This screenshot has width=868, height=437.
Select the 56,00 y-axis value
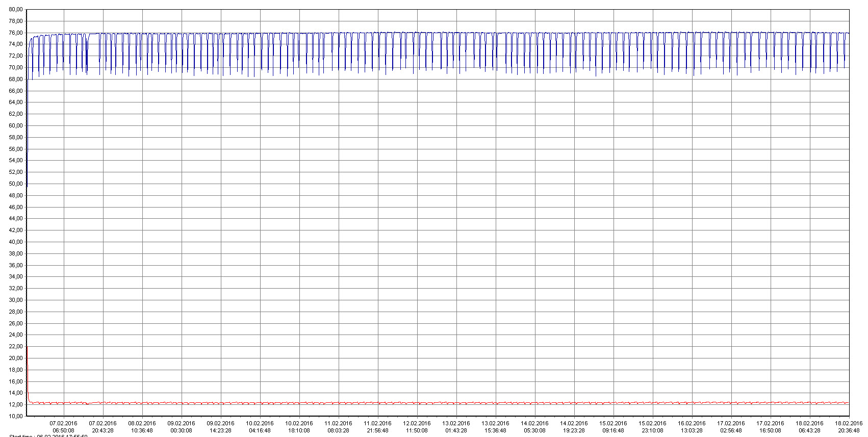point(16,149)
